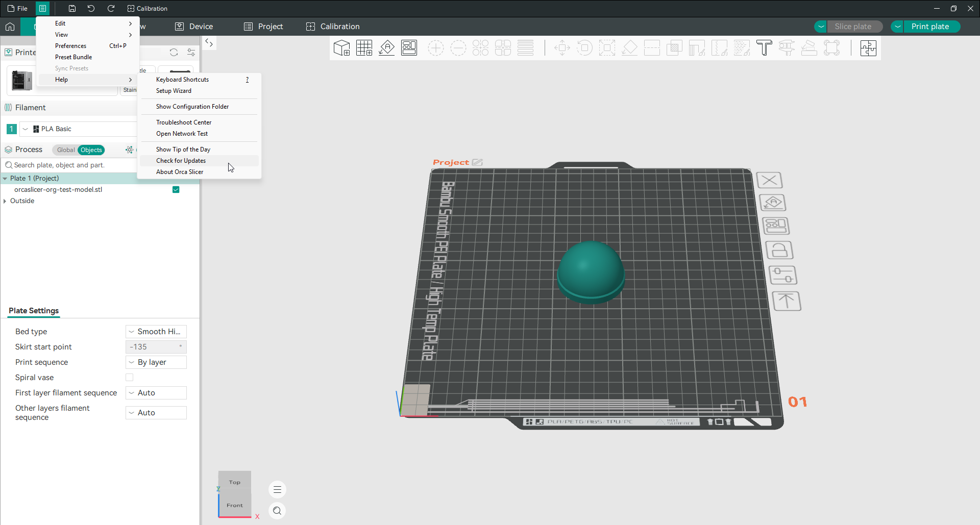Click the plate auto-orient icon beside the bed
Image resolution: width=980 pixels, height=525 pixels.
(x=773, y=203)
